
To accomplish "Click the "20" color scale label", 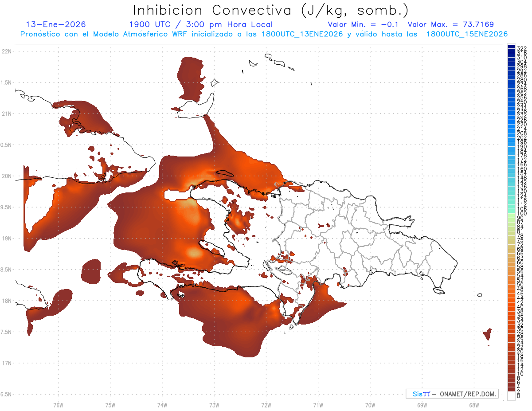I will click(520, 352).
